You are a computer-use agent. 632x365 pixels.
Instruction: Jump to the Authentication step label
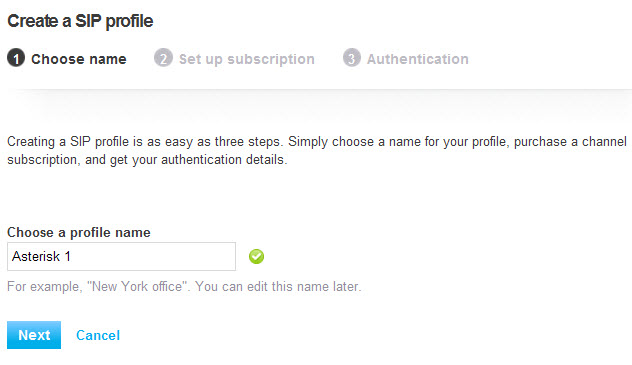[x=418, y=59]
